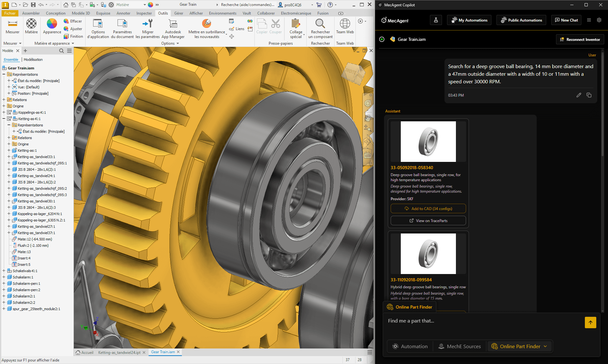The image size is (608, 364).
Task: Open the shopping cart icon in title bar
Action: click(x=319, y=5)
